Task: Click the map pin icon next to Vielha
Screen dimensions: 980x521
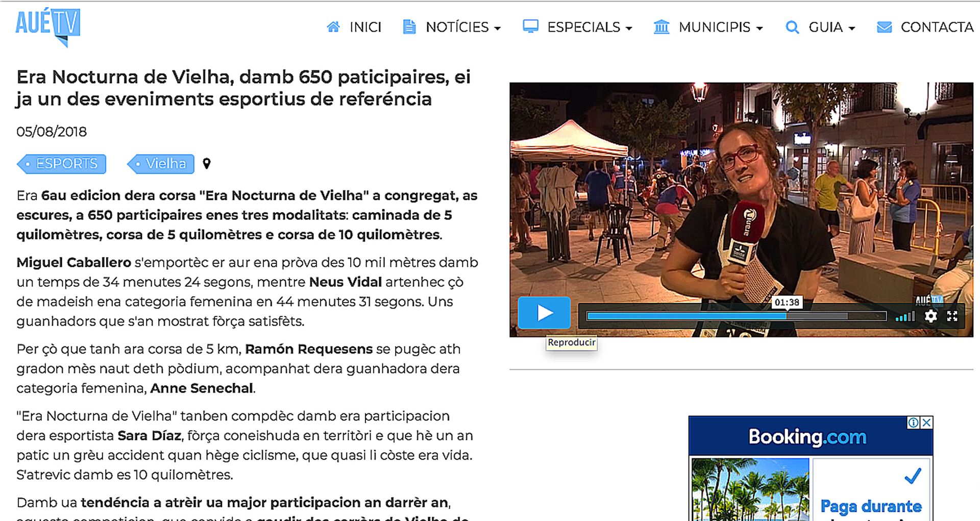Action: pyautogui.click(x=207, y=163)
